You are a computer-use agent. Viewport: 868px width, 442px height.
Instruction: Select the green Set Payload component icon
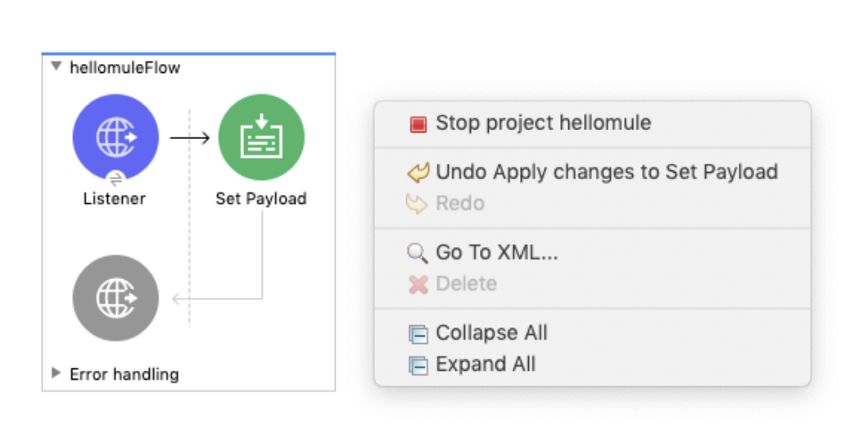coord(261,137)
